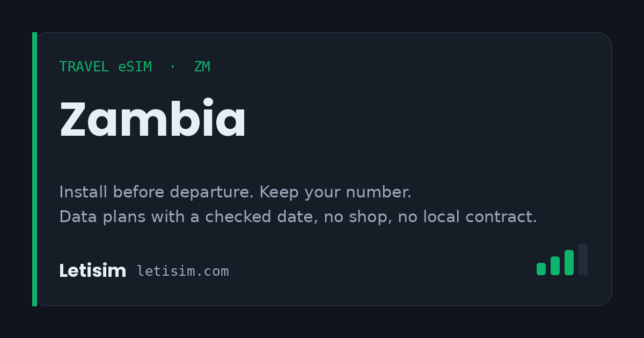
Task: Click the Zambia heading
Action: (153, 119)
